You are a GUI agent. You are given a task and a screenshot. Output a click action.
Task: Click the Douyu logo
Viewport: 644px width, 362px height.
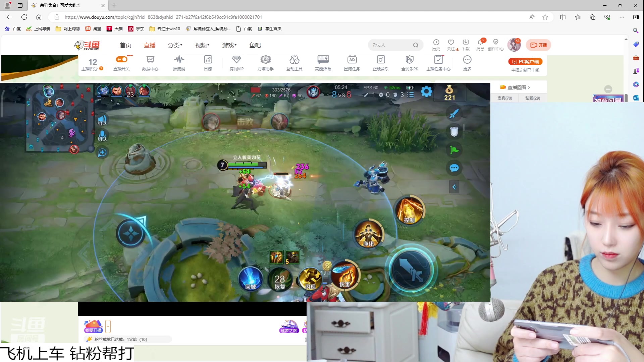click(x=87, y=45)
